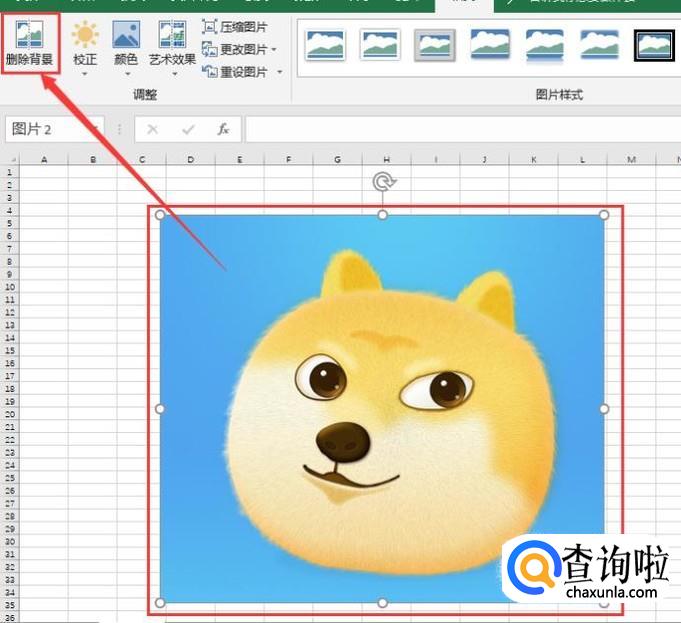681x623 pixels.
Task: Click the top-left picture resize handle
Action: 160,215
